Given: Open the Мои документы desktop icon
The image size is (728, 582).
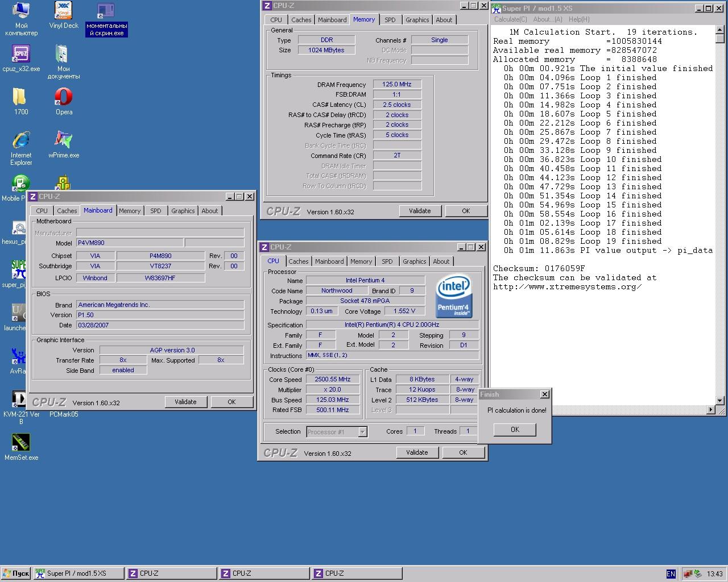Looking at the screenshot, I should pyautogui.click(x=64, y=63).
